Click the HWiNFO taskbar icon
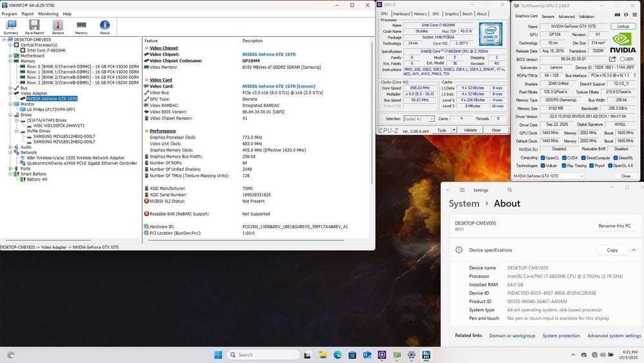 pos(426,355)
